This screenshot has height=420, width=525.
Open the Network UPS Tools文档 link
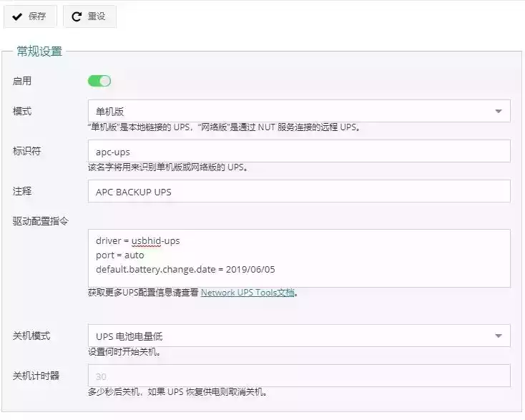coord(247,293)
